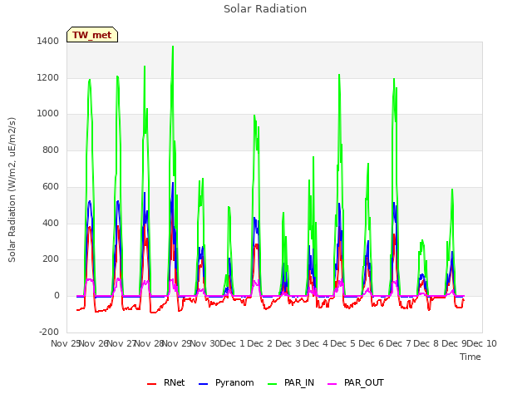Click the Nov 25 x-axis date label

click(x=65, y=343)
